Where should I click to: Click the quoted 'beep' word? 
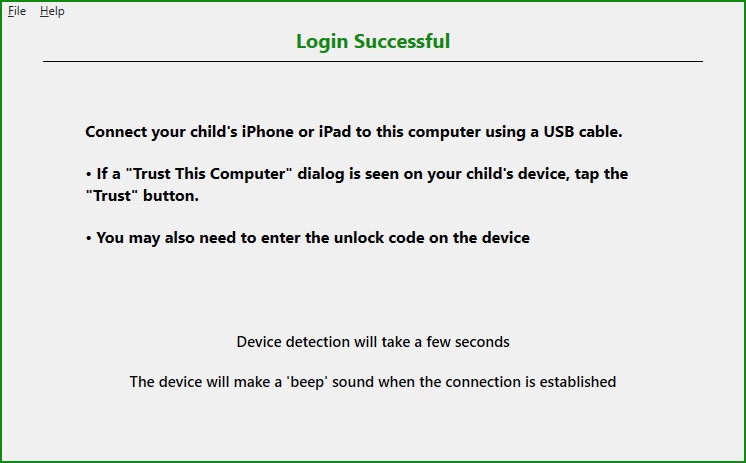307,382
